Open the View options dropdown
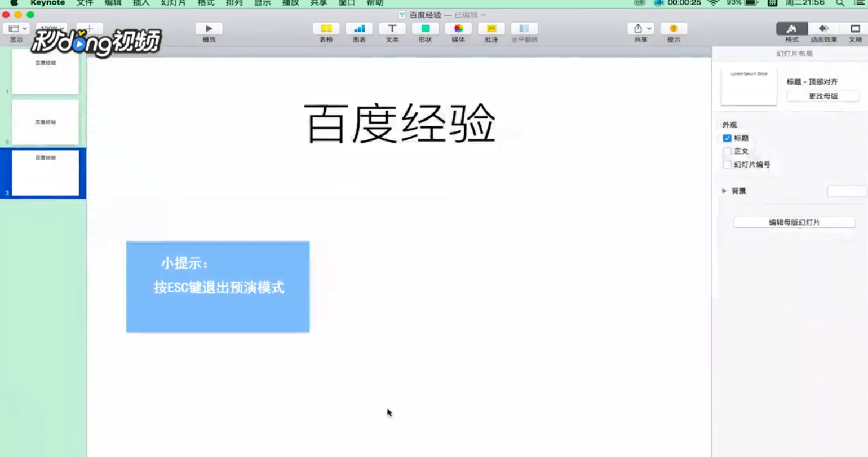This screenshot has height=457, width=868. pyautogui.click(x=16, y=29)
